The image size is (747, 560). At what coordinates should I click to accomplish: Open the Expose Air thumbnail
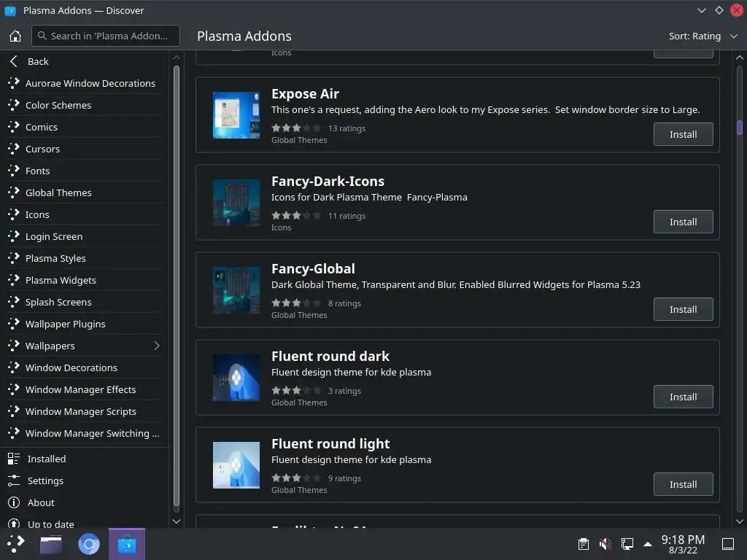tap(236, 115)
